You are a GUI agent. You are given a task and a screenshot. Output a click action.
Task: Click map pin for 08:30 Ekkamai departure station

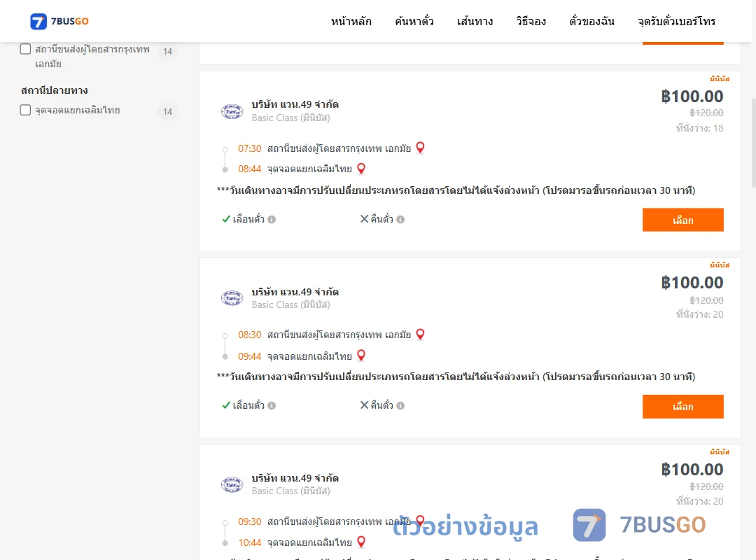click(421, 335)
